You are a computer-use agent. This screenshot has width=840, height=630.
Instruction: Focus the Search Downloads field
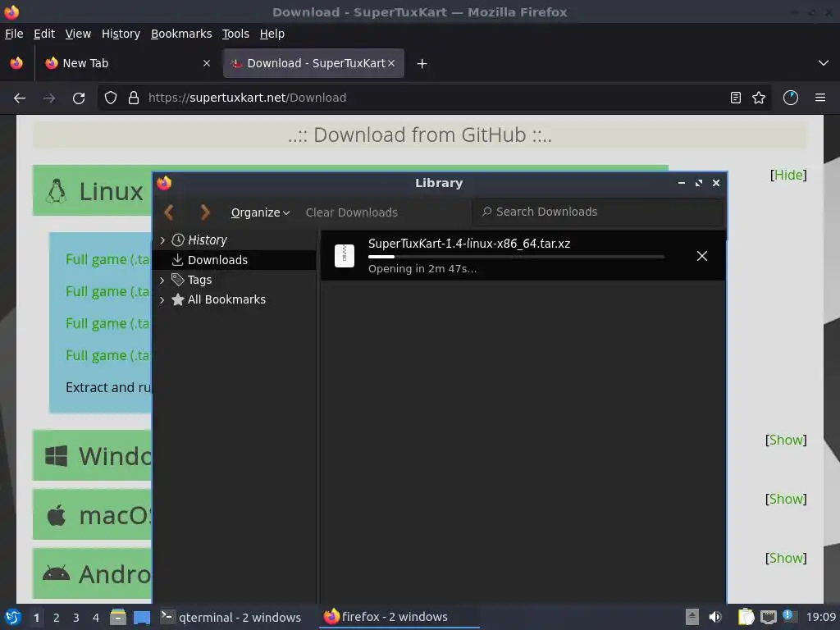point(598,212)
